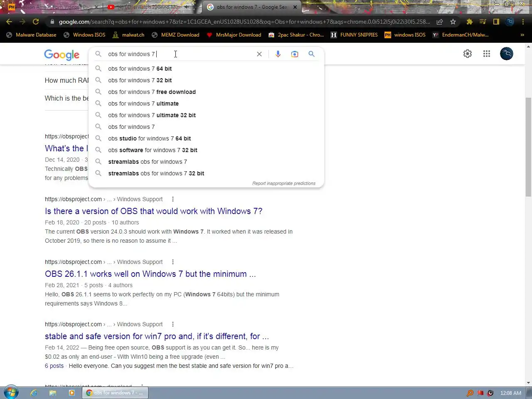This screenshot has height=399, width=532.
Task: Select suggestion 'obs for windows 7 free download'
Action: tap(207, 92)
